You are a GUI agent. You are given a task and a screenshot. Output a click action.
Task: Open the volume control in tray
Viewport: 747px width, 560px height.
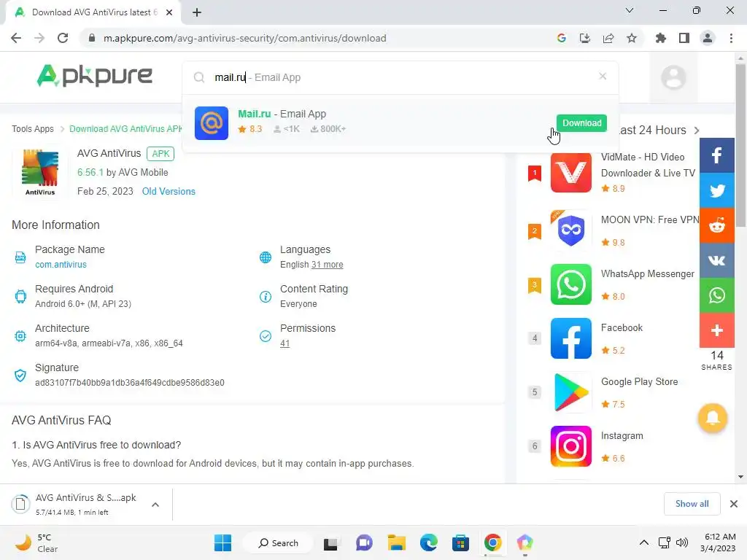click(682, 542)
